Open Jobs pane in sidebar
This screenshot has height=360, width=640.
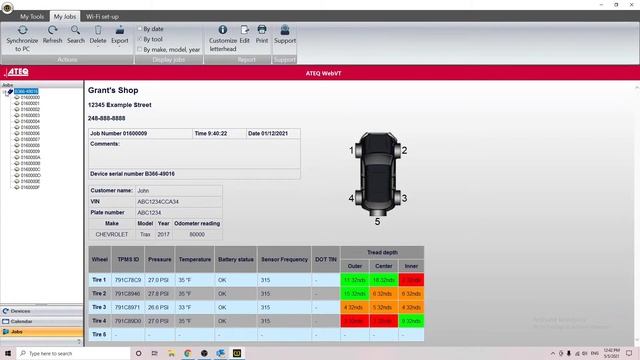pyautogui.click(x=41, y=332)
